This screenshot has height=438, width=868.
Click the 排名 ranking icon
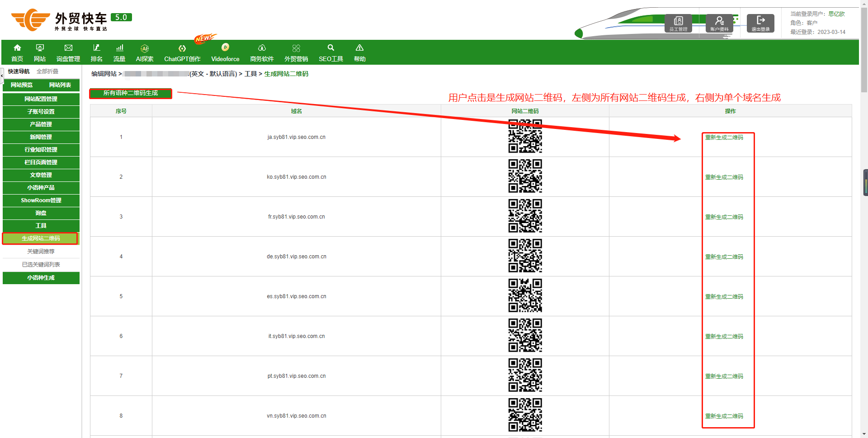click(x=96, y=48)
